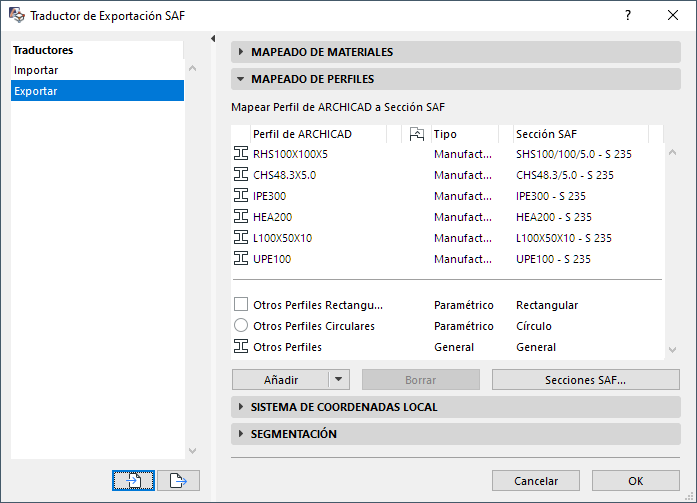Select the HEA200 profile row
The image size is (697, 503).
[x=448, y=217]
